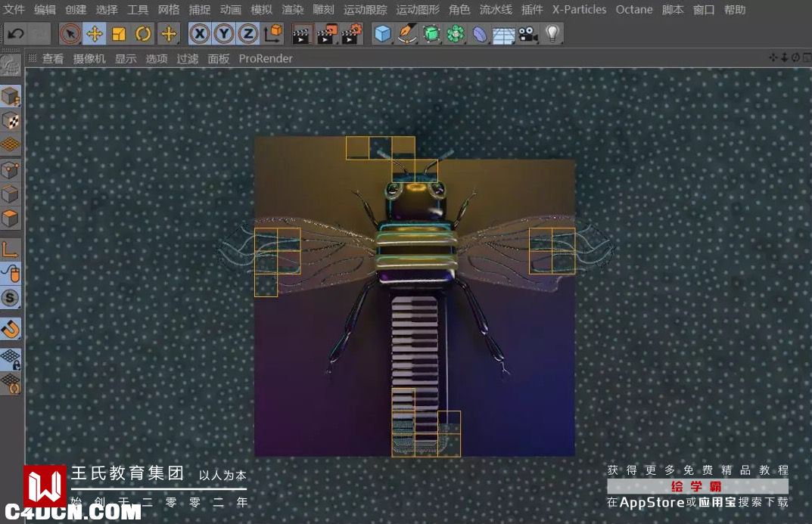The height and width of the screenshot is (524, 812).
Task: Open viewport 显示 dropdown menu
Action: (x=126, y=58)
